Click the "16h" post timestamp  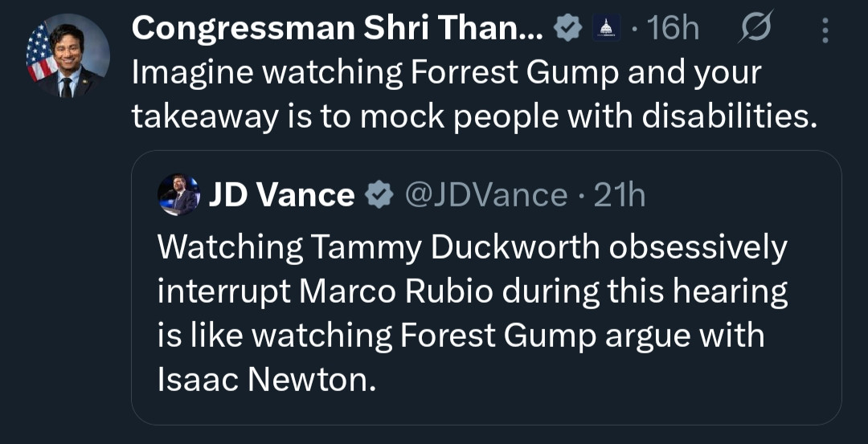[x=673, y=30]
